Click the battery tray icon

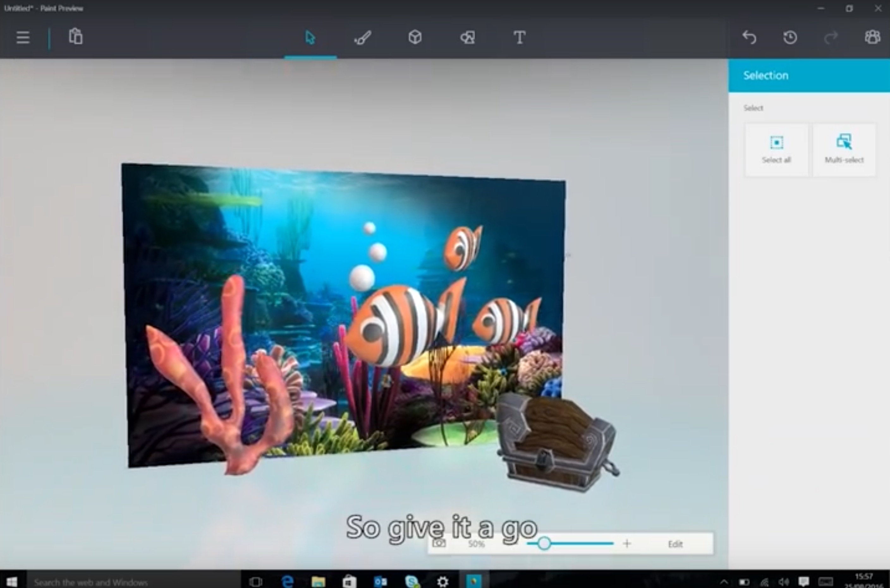pyautogui.click(x=744, y=582)
